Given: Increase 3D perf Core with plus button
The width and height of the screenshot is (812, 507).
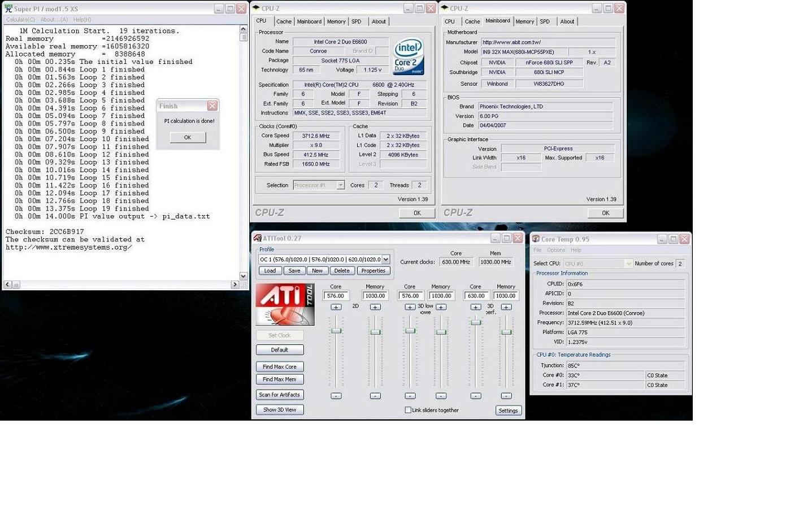Looking at the screenshot, I should pyautogui.click(x=476, y=307).
